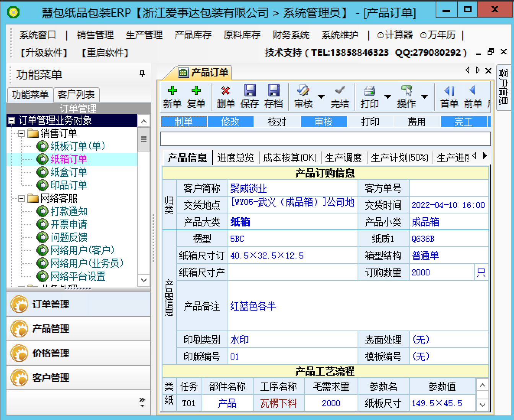The width and height of the screenshot is (514, 420).
Task: Expand navigation pane overflow chevron
Action: pos(142,402)
